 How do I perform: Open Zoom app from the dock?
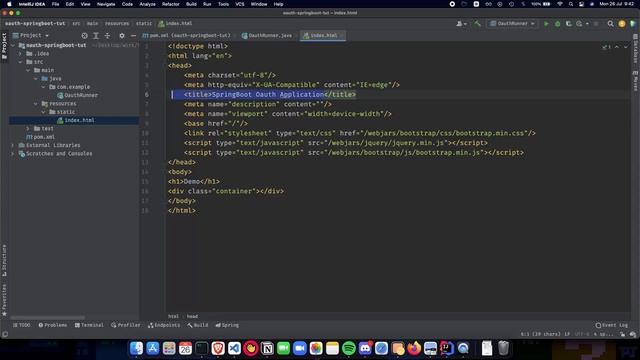[x=300, y=348]
